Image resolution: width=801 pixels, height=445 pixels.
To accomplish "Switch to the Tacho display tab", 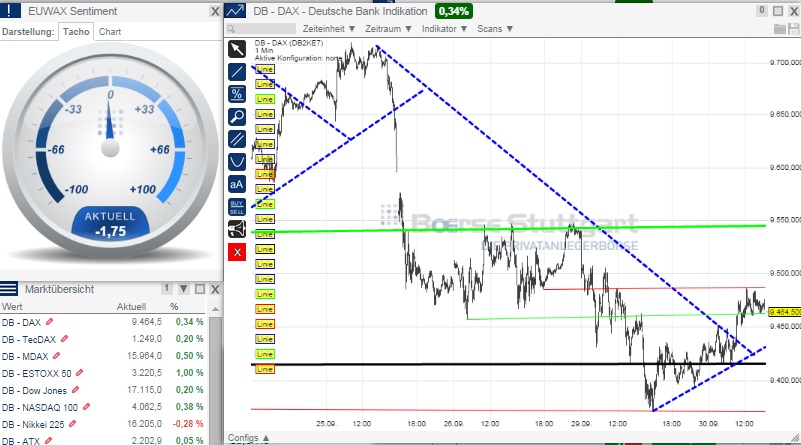I will (x=76, y=32).
